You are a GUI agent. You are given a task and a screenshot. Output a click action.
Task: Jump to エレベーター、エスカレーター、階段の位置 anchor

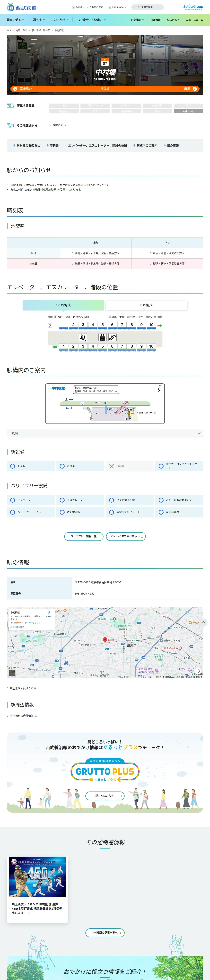click(x=96, y=146)
